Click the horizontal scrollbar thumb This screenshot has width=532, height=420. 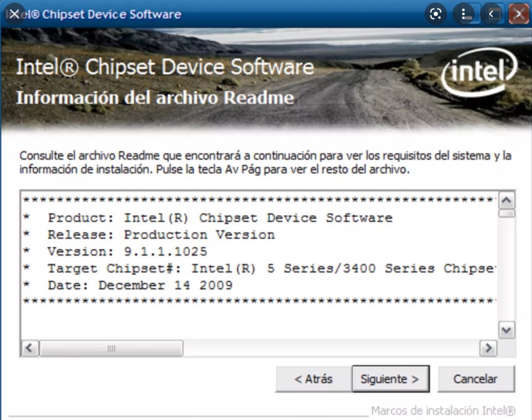pyautogui.click(x=111, y=348)
